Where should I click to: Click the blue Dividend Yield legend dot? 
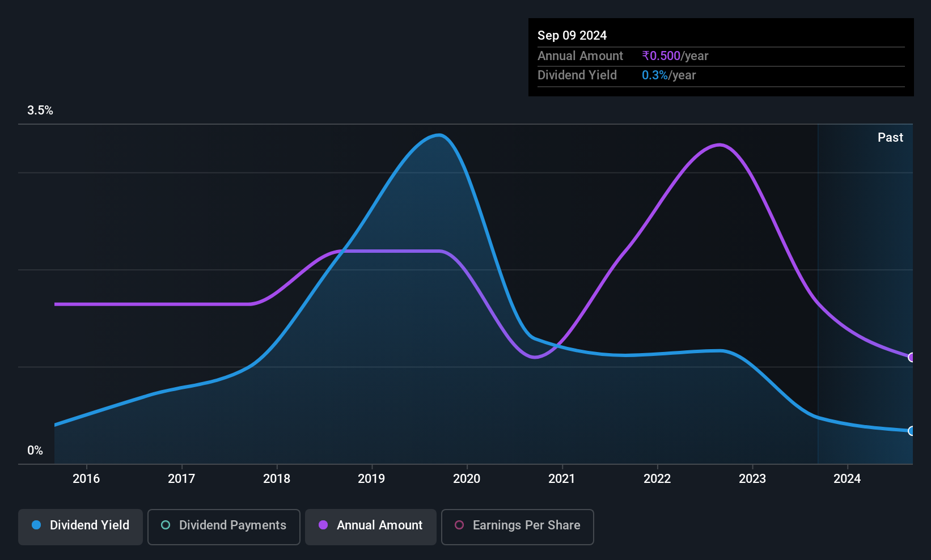[36, 525]
